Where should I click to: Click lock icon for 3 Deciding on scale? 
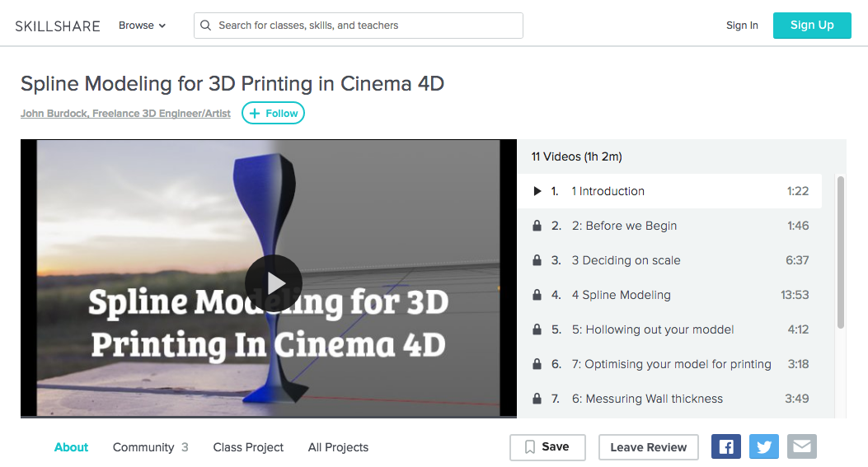pyautogui.click(x=537, y=260)
